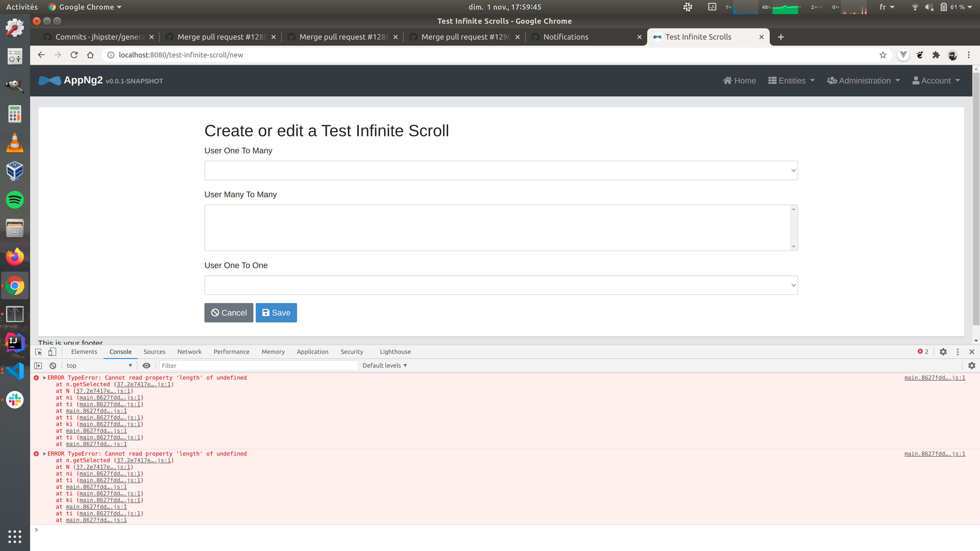Click the Cancel button
980x551 pixels.
click(x=229, y=312)
